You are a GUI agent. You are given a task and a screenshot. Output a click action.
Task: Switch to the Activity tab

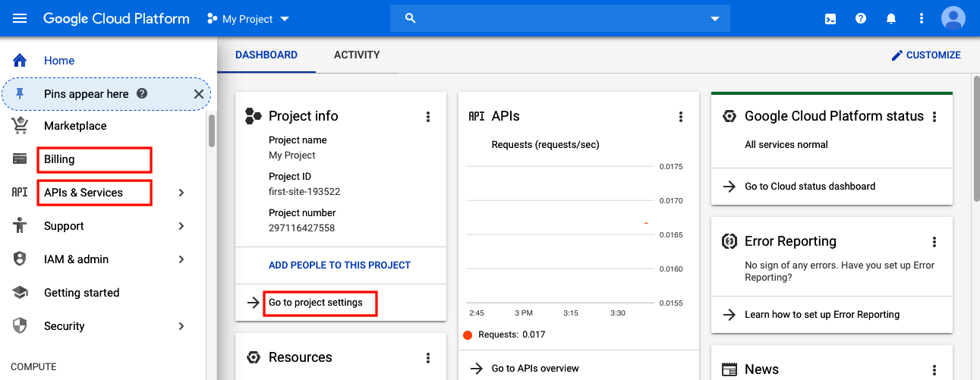tap(357, 55)
